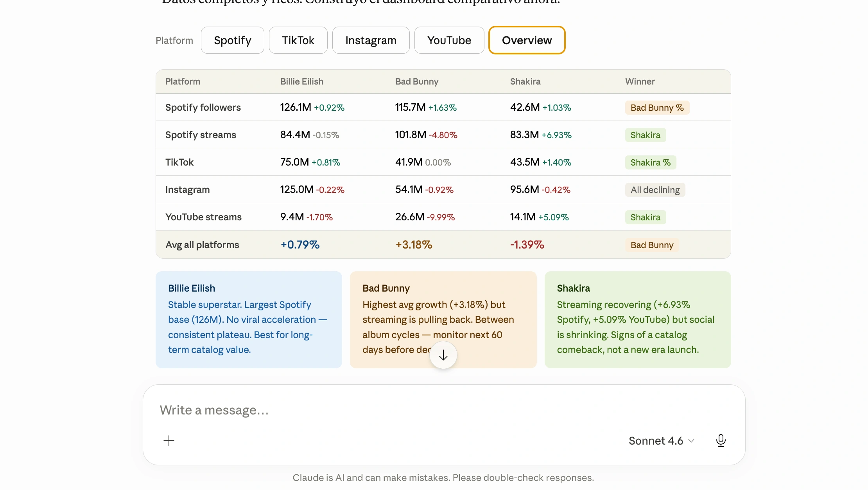Click the Bad Bunny % winner badge
The image size is (868, 490).
coord(657,108)
